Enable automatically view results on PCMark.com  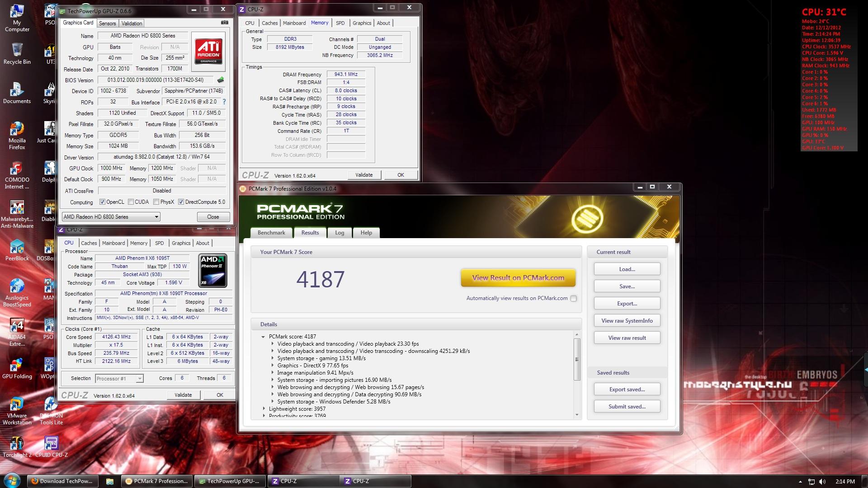click(x=573, y=298)
